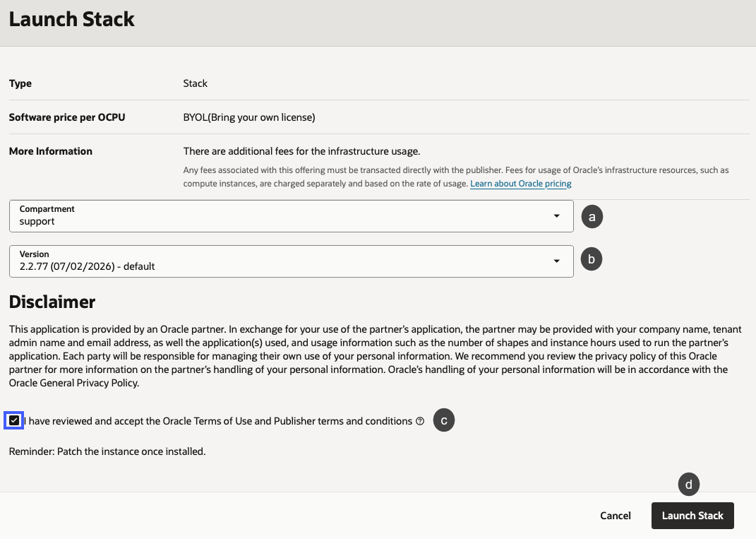756x539 pixels.
Task: Click the Launch Stack page heading
Action: [71, 19]
